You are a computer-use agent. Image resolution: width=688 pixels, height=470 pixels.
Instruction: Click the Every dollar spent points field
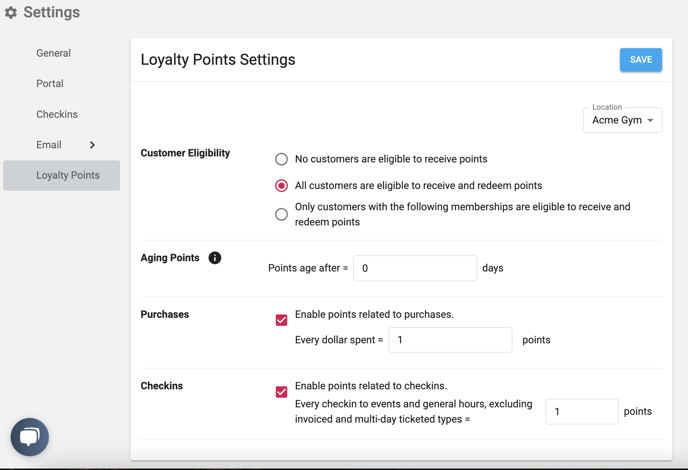click(450, 340)
